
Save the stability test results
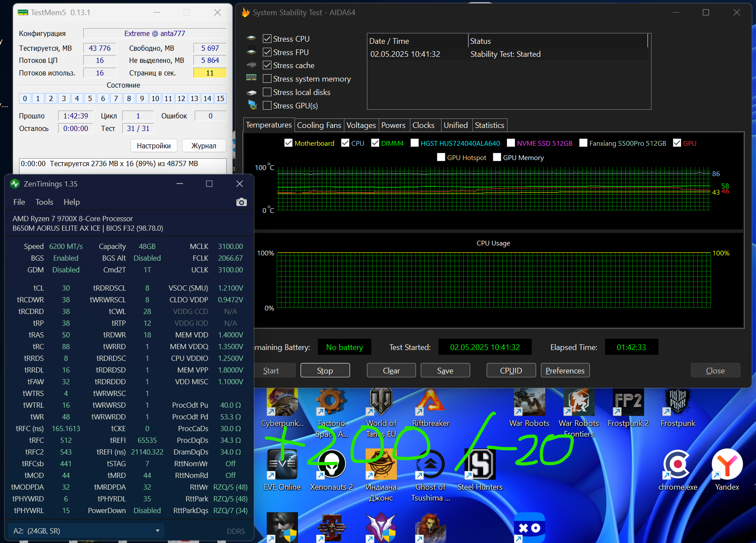[x=445, y=370]
